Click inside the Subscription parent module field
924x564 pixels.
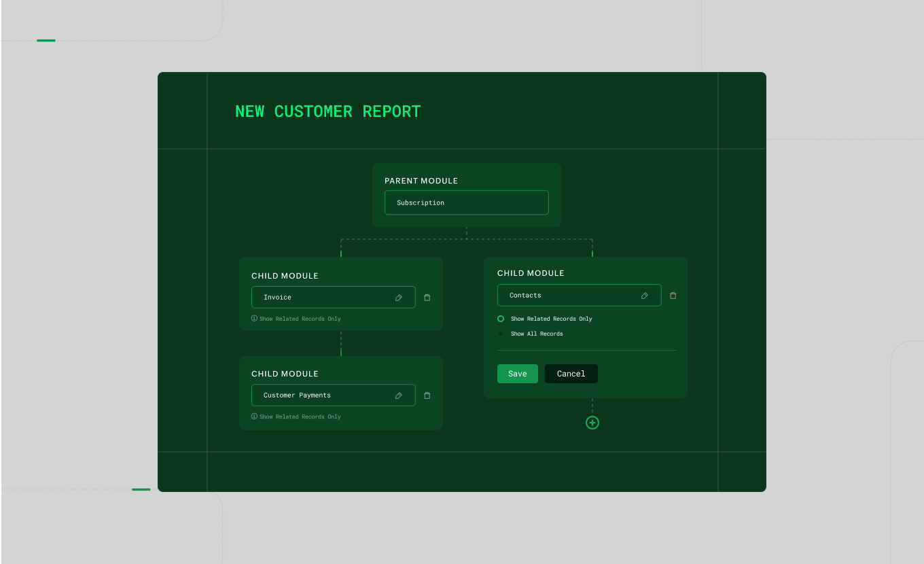(x=466, y=202)
